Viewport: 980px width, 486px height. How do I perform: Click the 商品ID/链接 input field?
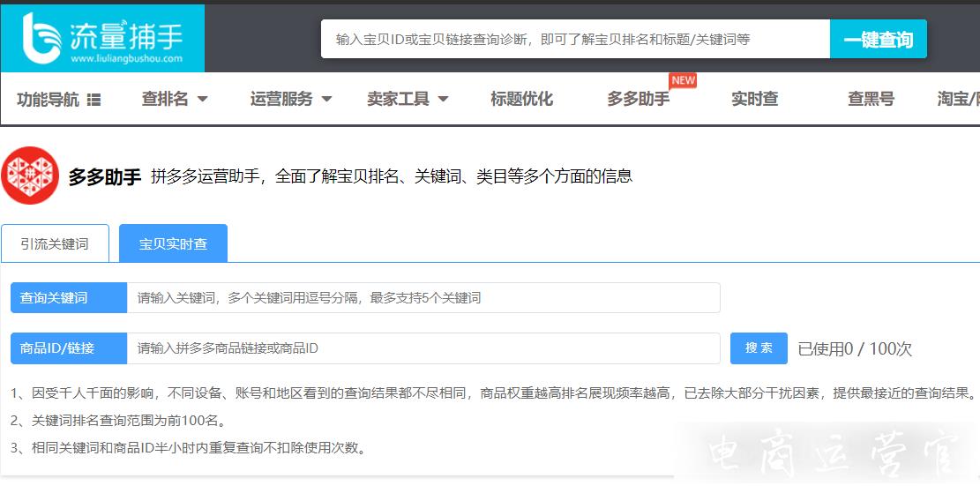[x=423, y=348]
